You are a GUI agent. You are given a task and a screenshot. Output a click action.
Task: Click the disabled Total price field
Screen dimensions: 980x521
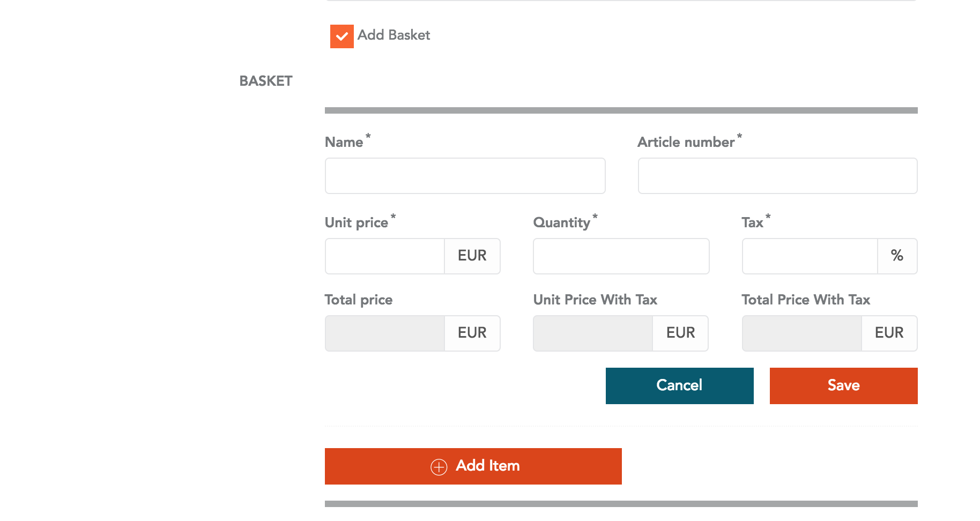[385, 333]
